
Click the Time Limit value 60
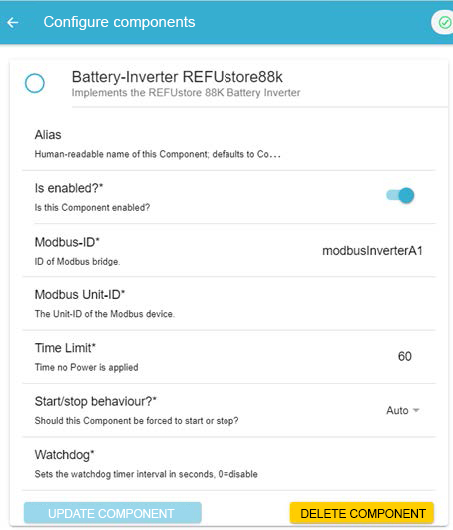[x=405, y=356]
